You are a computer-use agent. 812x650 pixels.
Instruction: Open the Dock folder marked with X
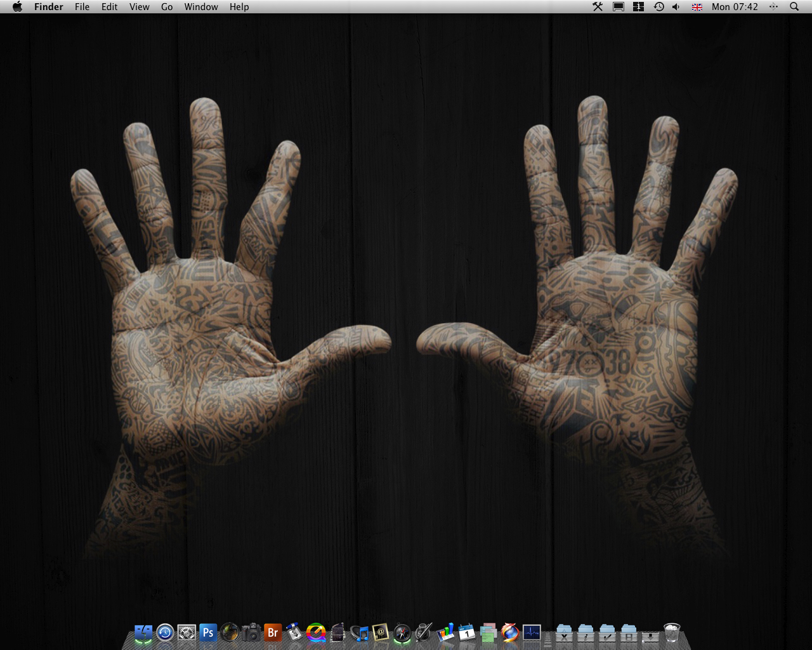(564, 633)
